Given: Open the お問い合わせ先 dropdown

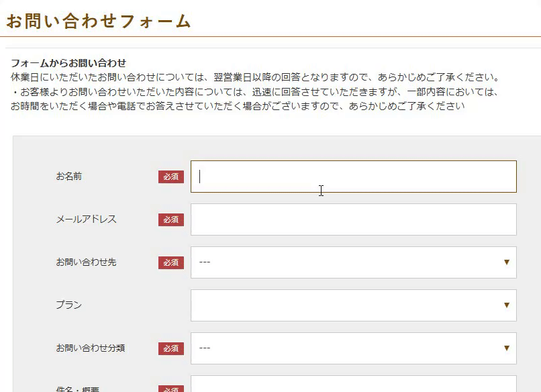Looking at the screenshot, I should 353,262.
